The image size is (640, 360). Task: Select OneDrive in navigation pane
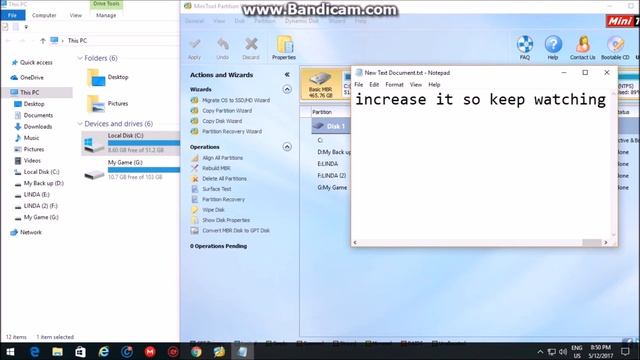pos(28,78)
